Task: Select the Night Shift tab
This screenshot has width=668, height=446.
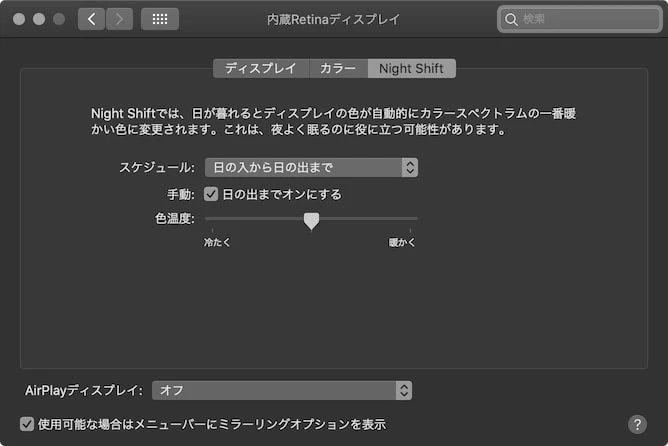Action: coord(412,68)
